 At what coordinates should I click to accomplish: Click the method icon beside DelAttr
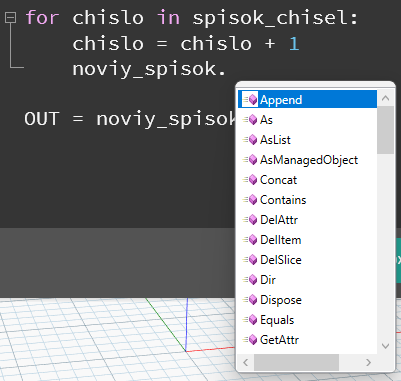pyautogui.click(x=250, y=220)
